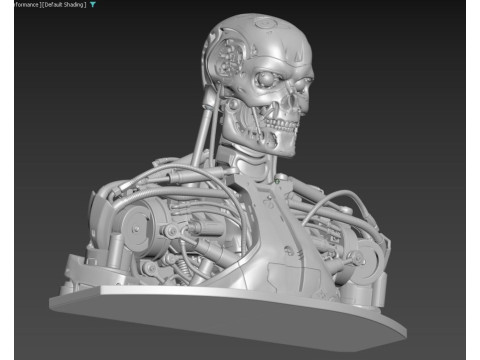480x360 pixels.
Task: Open the Default Shading viewport menu
Action: [64, 5]
